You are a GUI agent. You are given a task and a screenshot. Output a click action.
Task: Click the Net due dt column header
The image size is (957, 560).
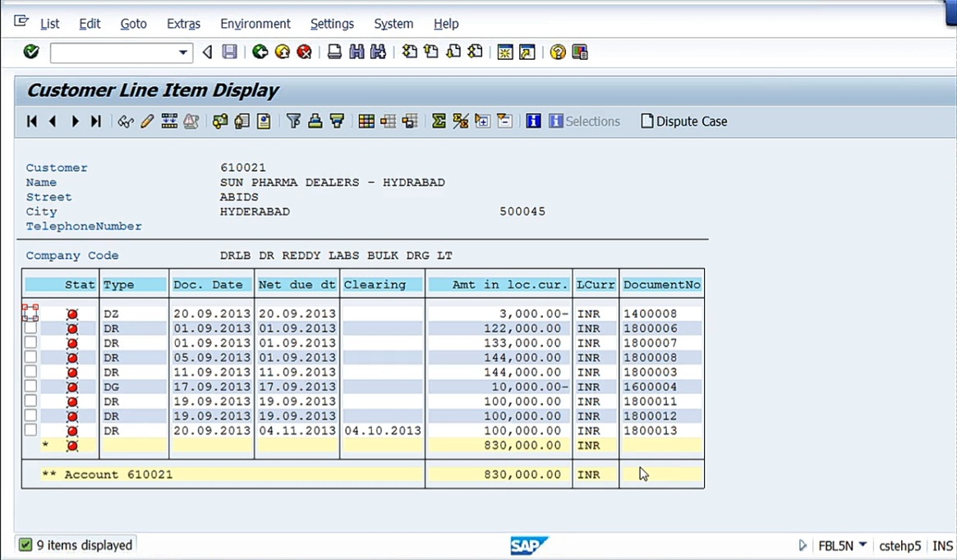(297, 285)
